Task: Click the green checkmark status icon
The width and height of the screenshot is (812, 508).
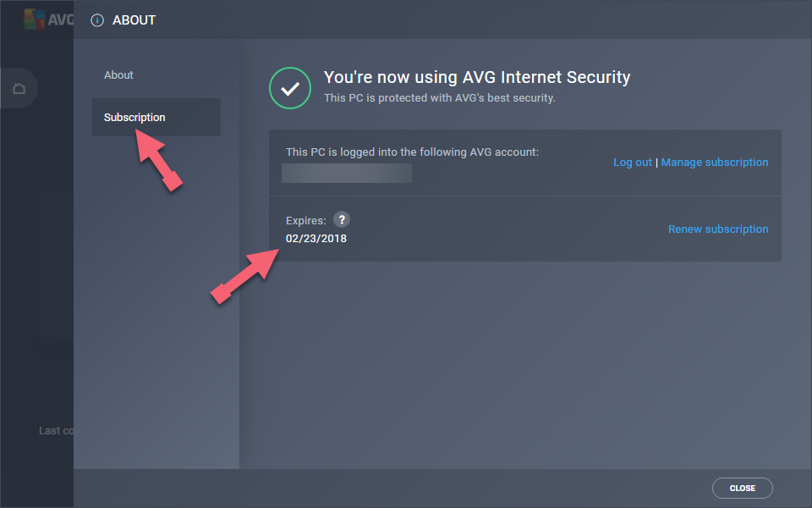Action: pyautogui.click(x=290, y=88)
